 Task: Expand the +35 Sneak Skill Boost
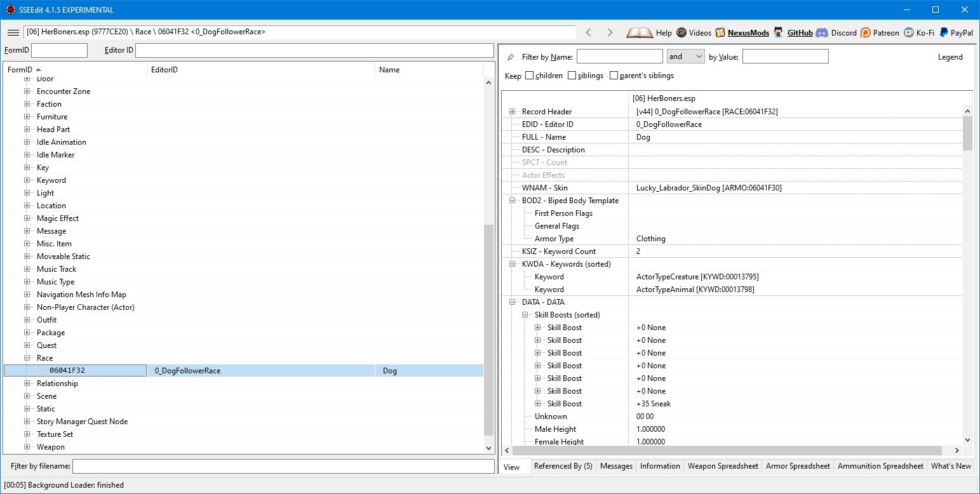pyautogui.click(x=538, y=404)
